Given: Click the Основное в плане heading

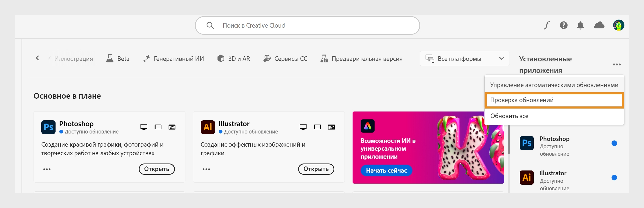Looking at the screenshot, I should click(x=67, y=96).
